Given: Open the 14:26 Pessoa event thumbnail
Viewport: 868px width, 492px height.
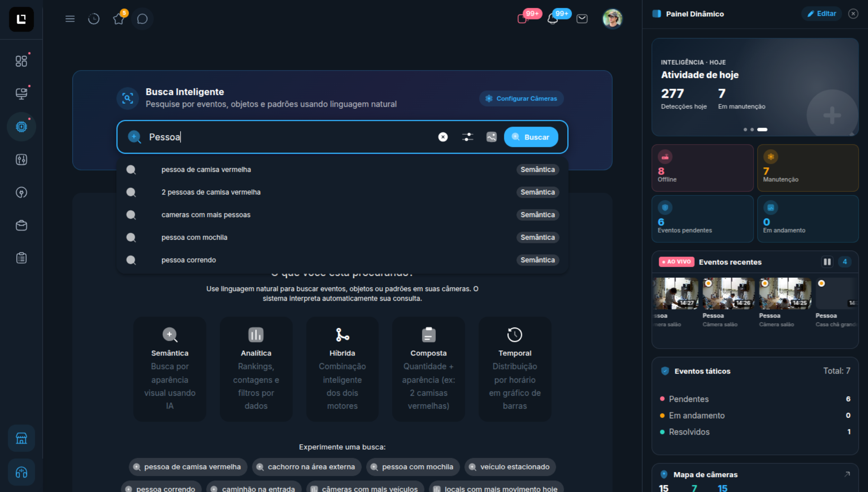Looking at the screenshot, I should pos(728,293).
